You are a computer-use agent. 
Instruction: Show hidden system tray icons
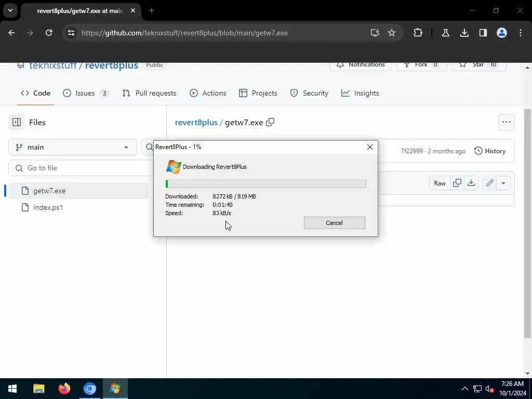coord(465,389)
